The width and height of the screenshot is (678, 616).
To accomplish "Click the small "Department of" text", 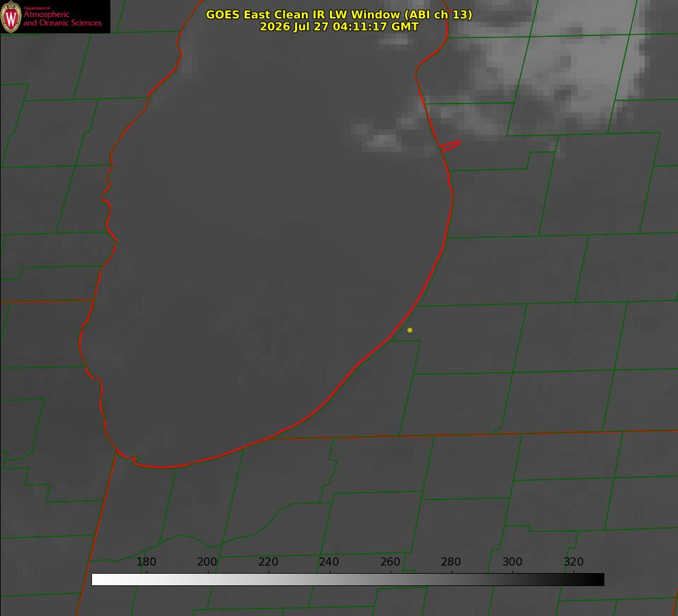I will [x=37, y=8].
